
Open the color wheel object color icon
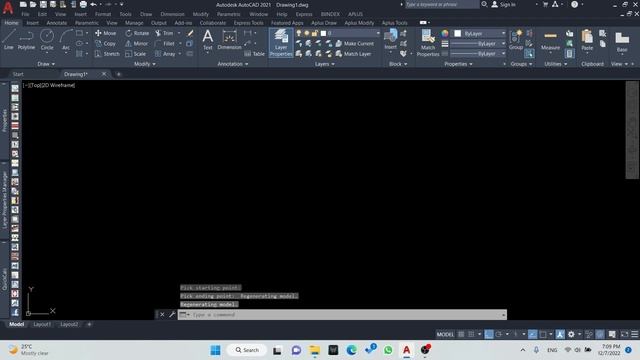[445, 33]
